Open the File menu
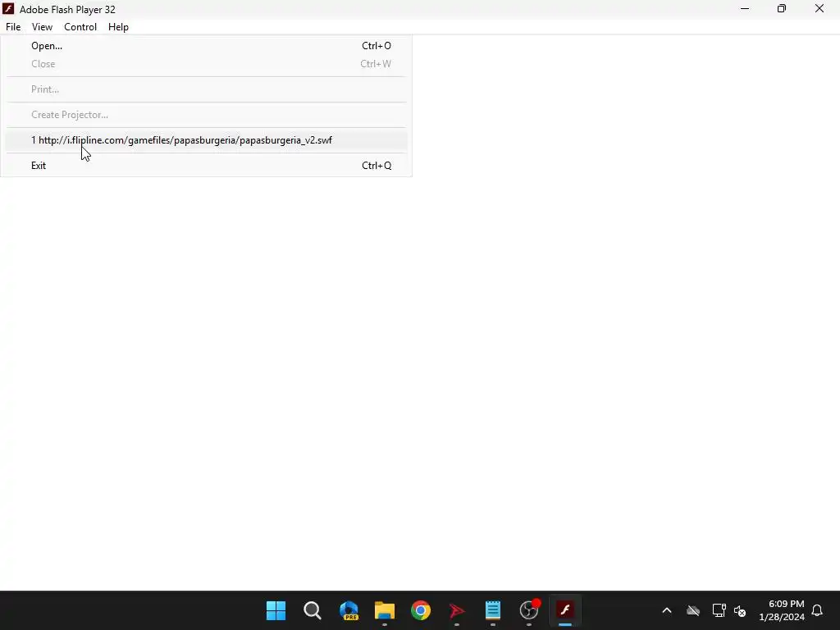 pos(13,27)
